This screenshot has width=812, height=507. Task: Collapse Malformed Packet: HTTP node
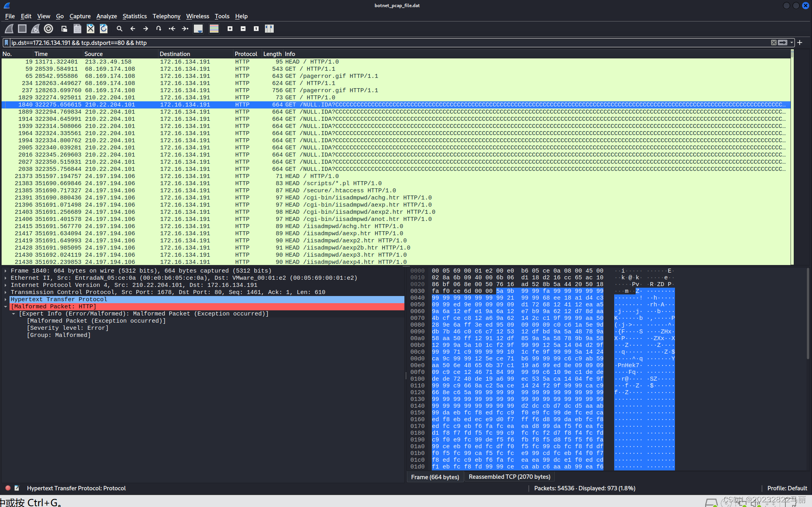[6, 306]
